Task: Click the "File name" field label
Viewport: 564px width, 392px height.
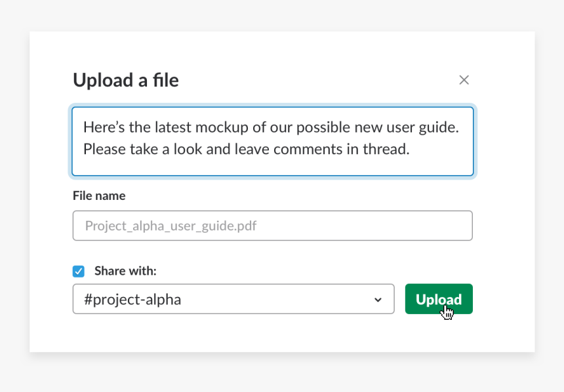Action: click(x=99, y=195)
